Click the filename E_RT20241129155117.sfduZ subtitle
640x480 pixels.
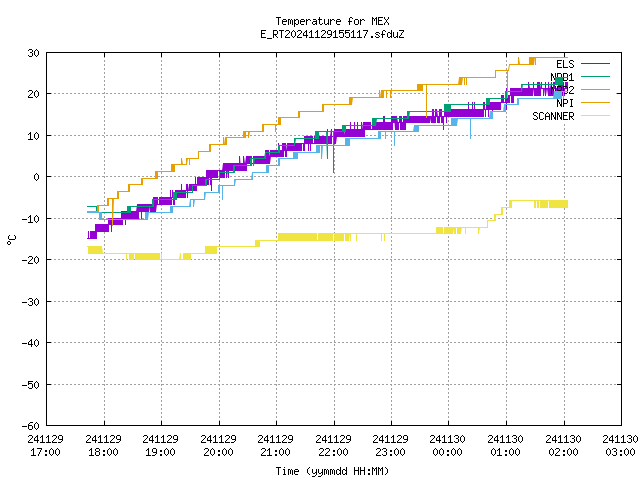[332, 34]
